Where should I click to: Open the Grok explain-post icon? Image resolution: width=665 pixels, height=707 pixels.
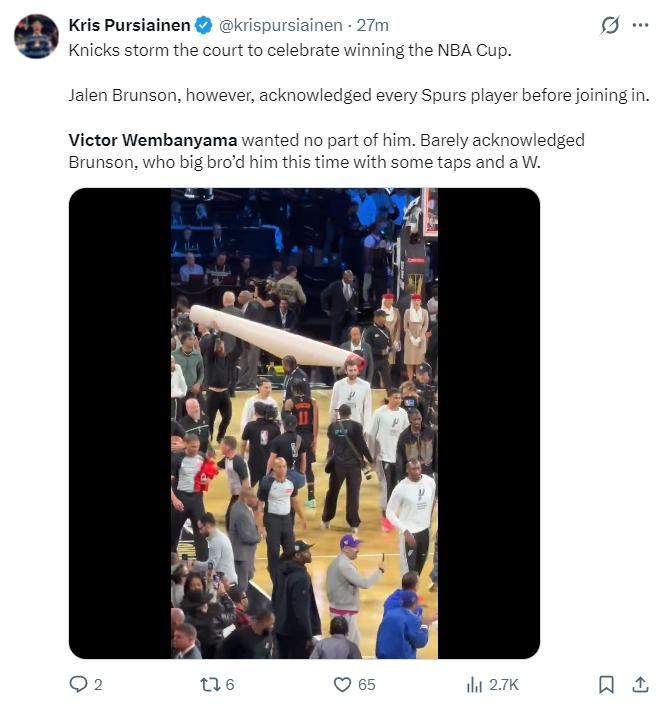point(609,26)
